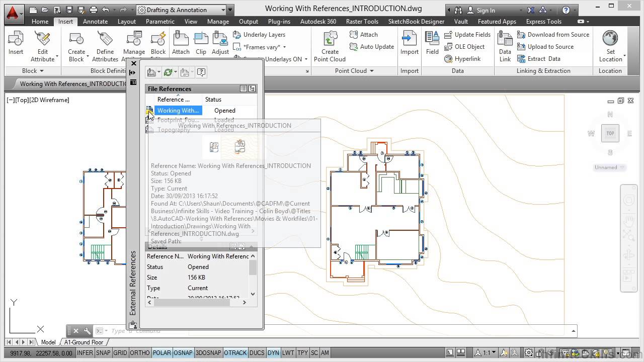Click the Define Attributes tool
Image resolution: width=644 pixels, height=362 pixels.
pos(105,46)
